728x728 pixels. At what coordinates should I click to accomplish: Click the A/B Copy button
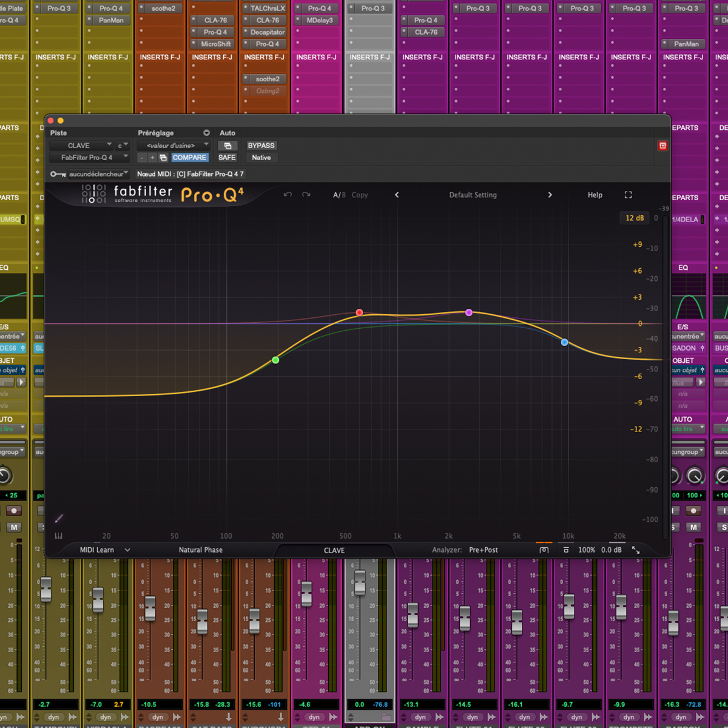360,195
